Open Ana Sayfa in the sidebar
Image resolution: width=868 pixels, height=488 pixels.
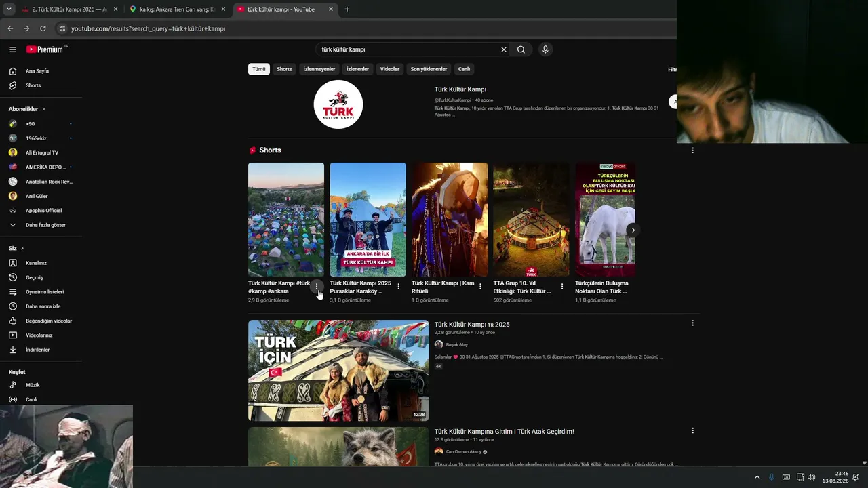point(37,71)
